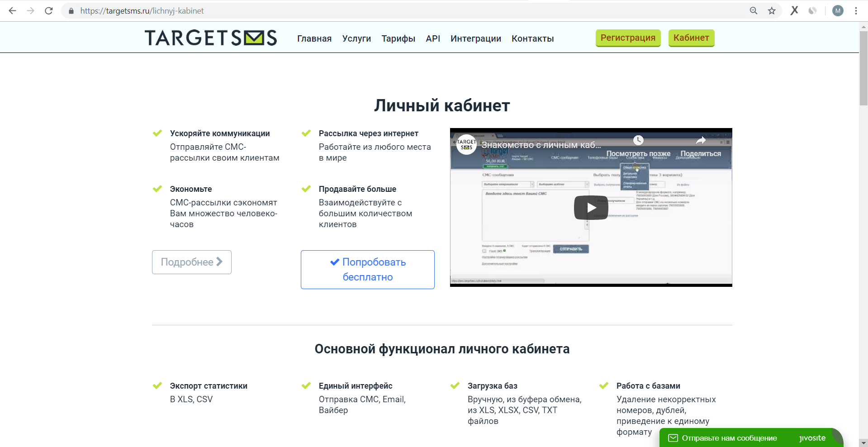The height and width of the screenshot is (447, 868).
Task: Click 'Ускоряйте коммуникации' text
Action: [220, 133]
